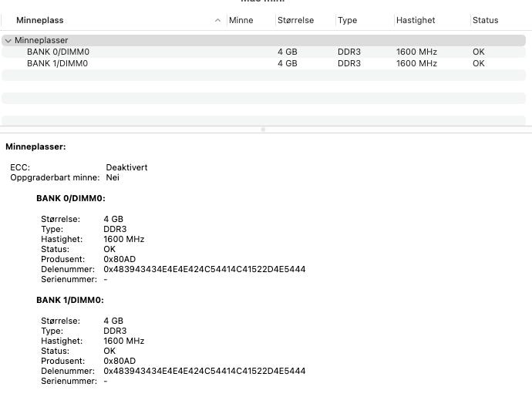Click Oppgraderbart minne value Nei
Screen dimensions: 532x397
[x=113, y=177]
